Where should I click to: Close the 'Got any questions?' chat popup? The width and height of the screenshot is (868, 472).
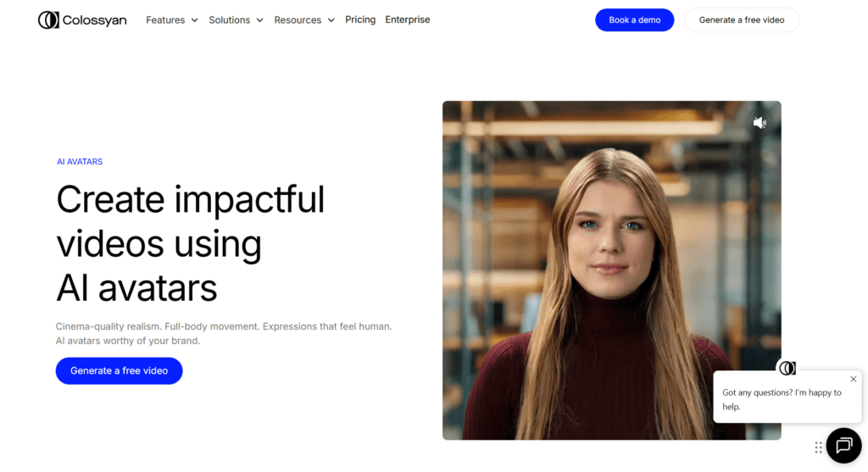(x=853, y=379)
